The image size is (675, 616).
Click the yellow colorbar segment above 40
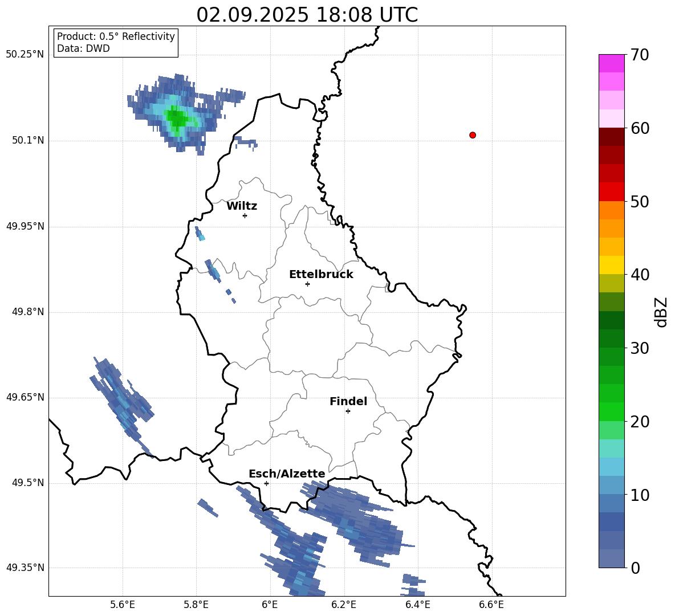[x=611, y=266]
